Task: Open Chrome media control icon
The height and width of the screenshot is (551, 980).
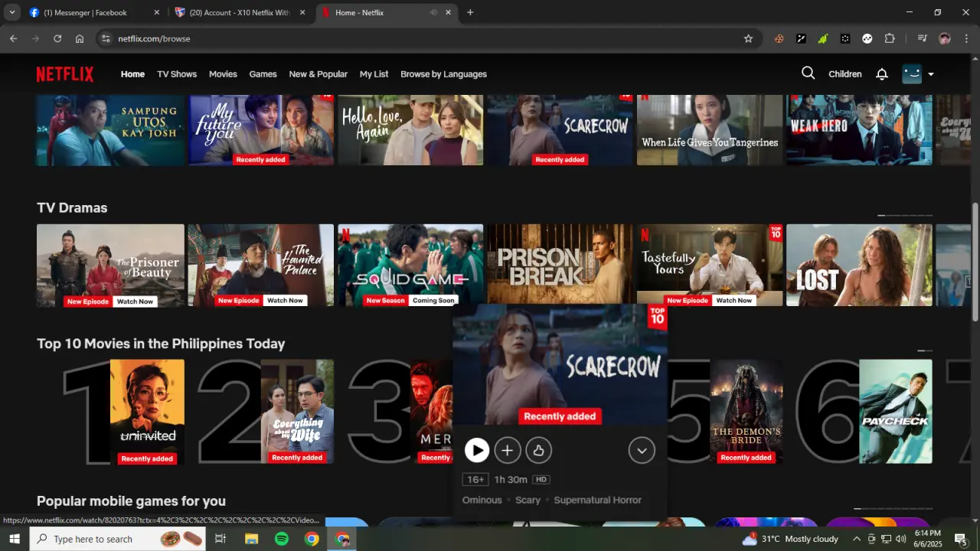Action: tap(922, 38)
